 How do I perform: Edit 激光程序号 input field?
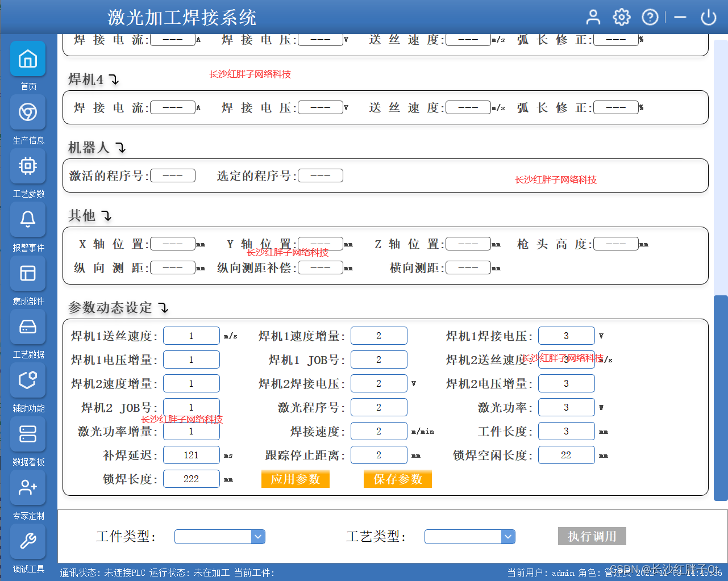click(379, 407)
